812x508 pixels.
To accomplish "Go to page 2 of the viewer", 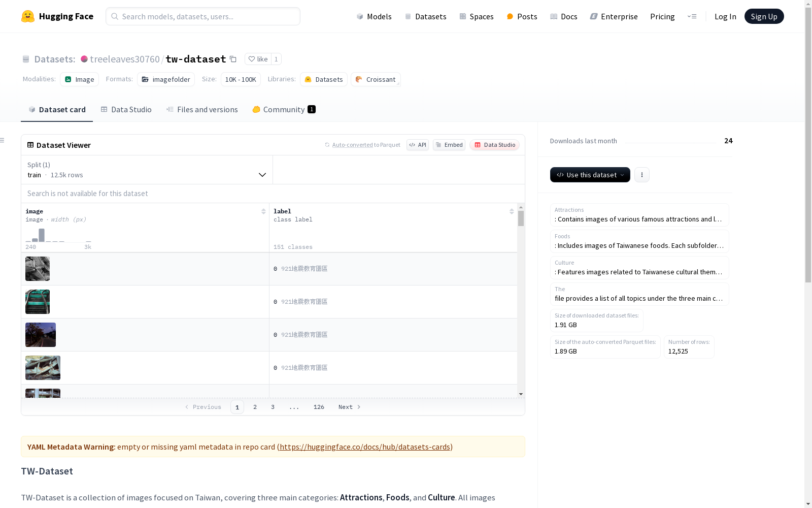I will coord(255,407).
